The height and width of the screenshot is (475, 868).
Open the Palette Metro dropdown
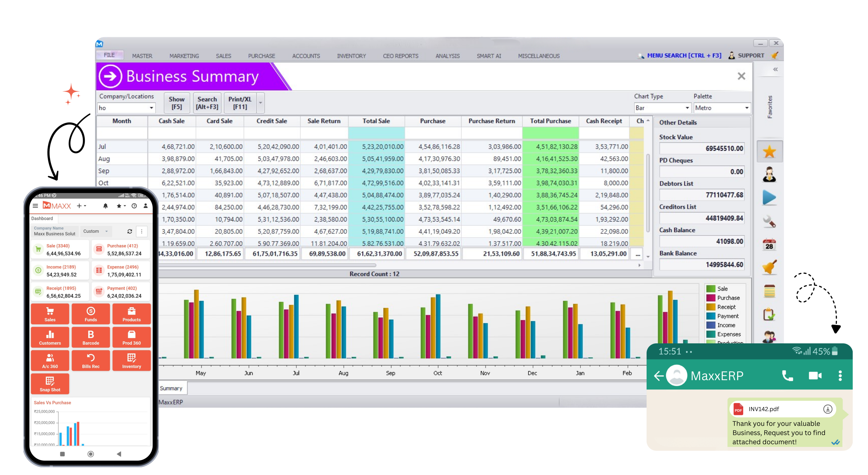coord(746,108)
